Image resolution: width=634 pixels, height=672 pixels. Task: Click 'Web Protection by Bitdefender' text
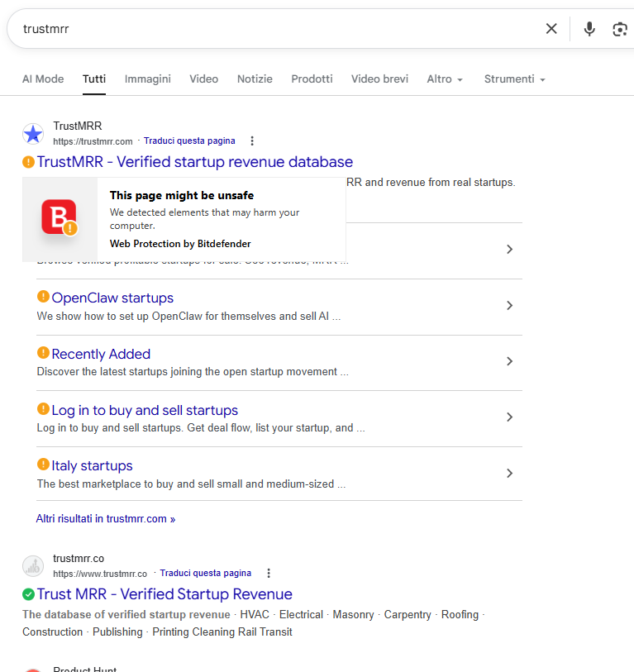tap(180, 244)
